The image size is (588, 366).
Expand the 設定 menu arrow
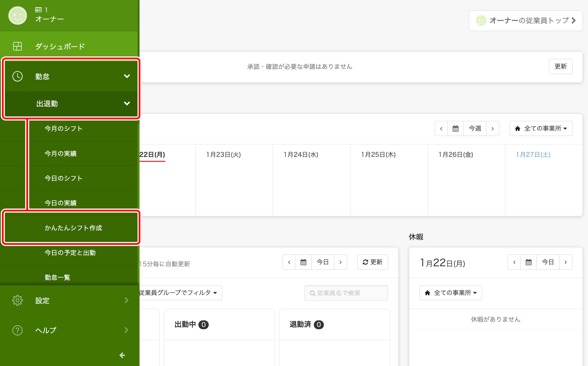pos(127,300)
